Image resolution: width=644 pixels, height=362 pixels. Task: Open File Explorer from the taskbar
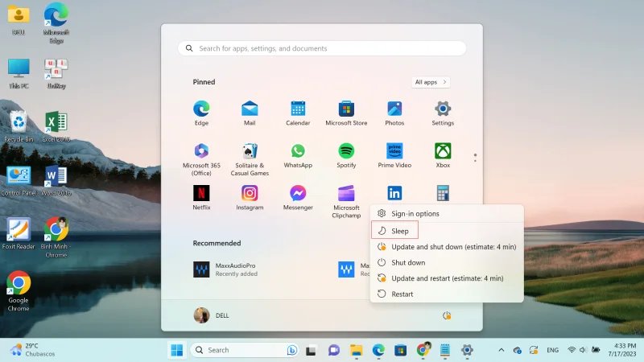click(356, 351)
